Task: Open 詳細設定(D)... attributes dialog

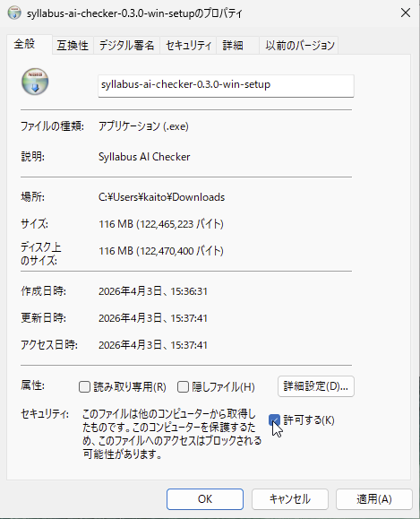Action: coord(316,386)
